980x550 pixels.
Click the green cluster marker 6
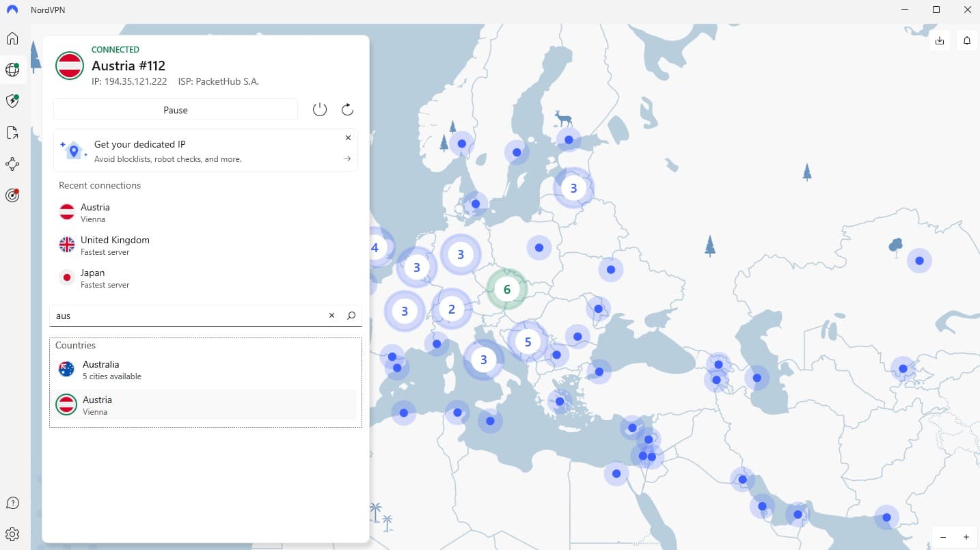[x=507, y=290]
